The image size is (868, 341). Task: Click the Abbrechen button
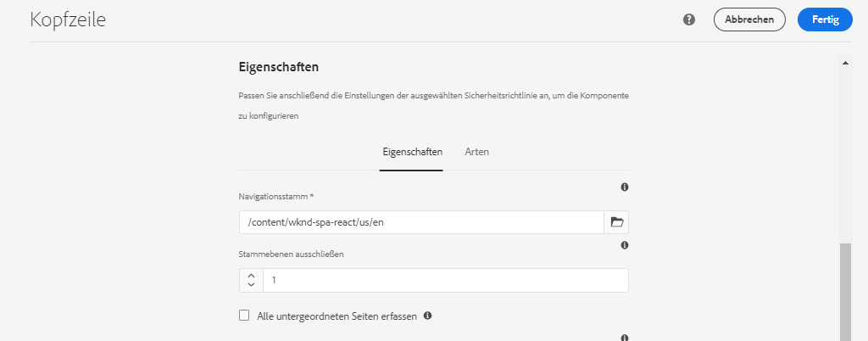[x=749, y=20]
